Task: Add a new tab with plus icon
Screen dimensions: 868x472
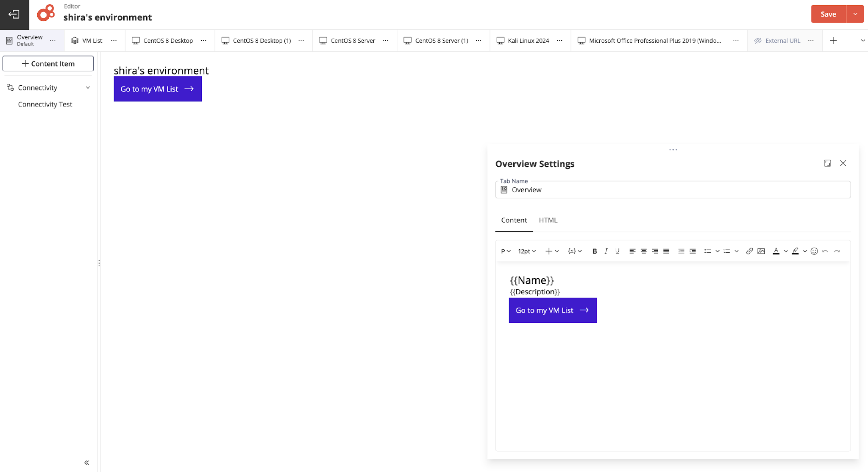Action: pos(833,41)
